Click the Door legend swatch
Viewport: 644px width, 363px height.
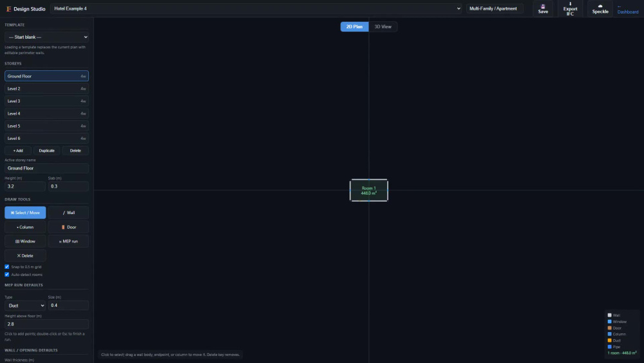pyautogui.click(x=609, y=328)
